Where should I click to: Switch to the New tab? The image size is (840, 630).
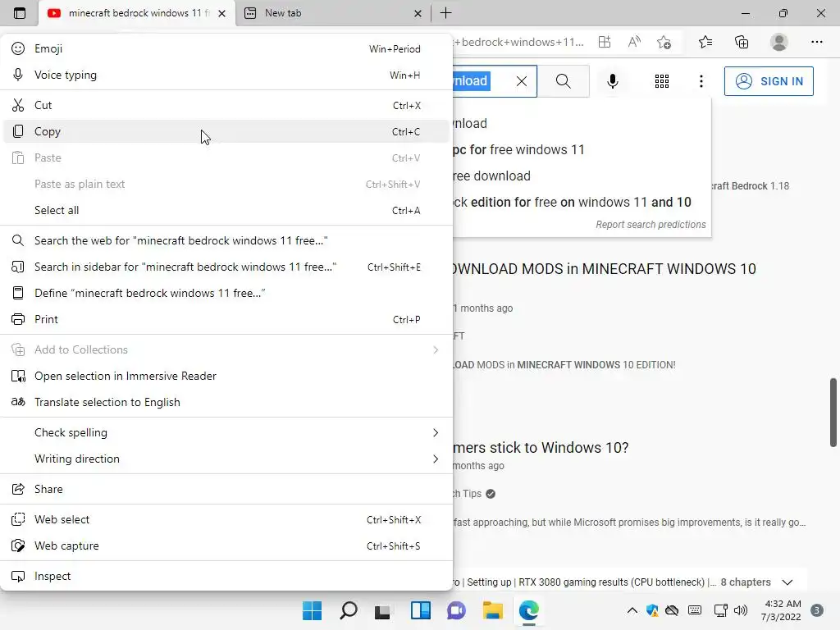[x=332, y=13]
